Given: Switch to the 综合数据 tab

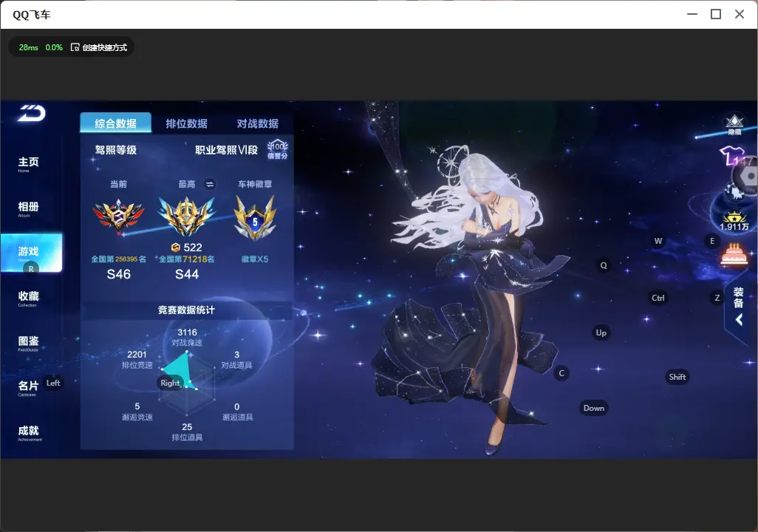Looking at the screenshot, I should pyautogui.click(x=115, y=123).
